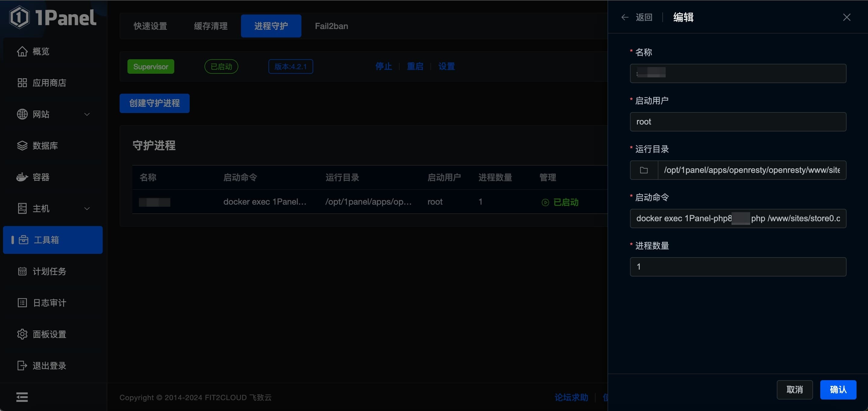868x411 pixels.
Task: Open the 数据库 database stack icon
Action: point(22,146)
